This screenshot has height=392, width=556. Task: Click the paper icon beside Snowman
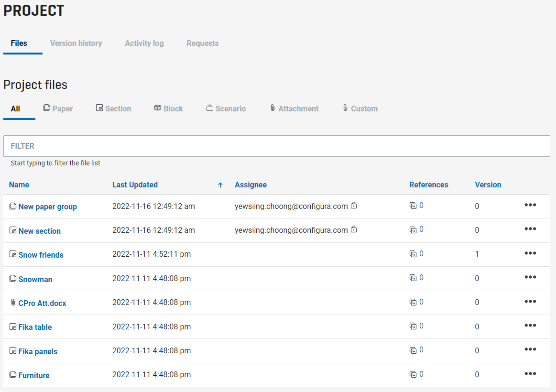[x=13, y=278]
